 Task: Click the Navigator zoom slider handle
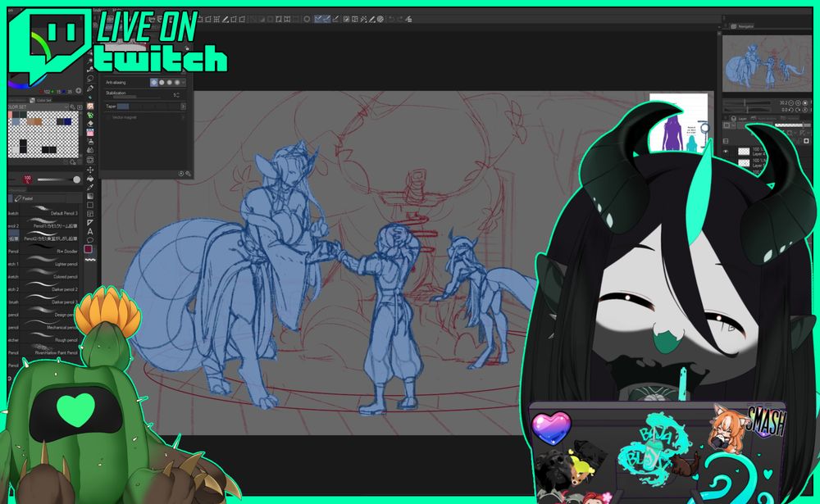click(x=746, y=103)
